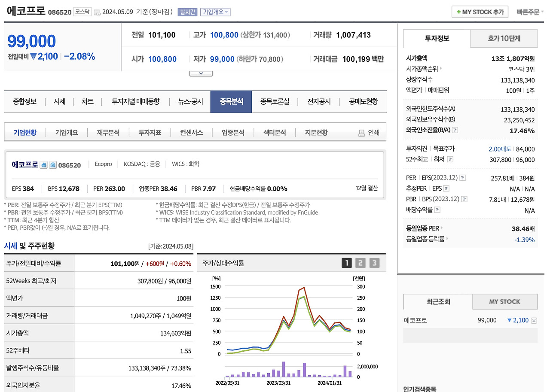Open the help icon beside 52주최고 최저
Image resolution: width=550 pixels, height=392 pixels.
[x=450, y=159]
